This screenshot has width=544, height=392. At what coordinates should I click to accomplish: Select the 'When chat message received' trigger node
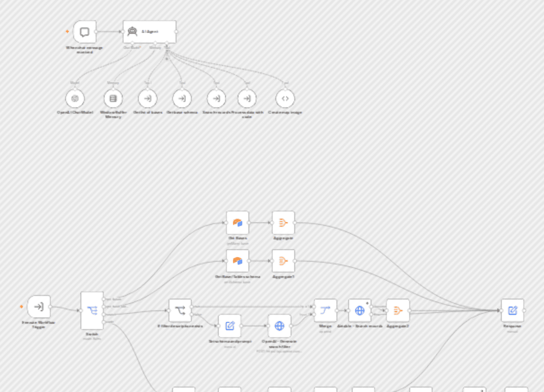[84, 32]
